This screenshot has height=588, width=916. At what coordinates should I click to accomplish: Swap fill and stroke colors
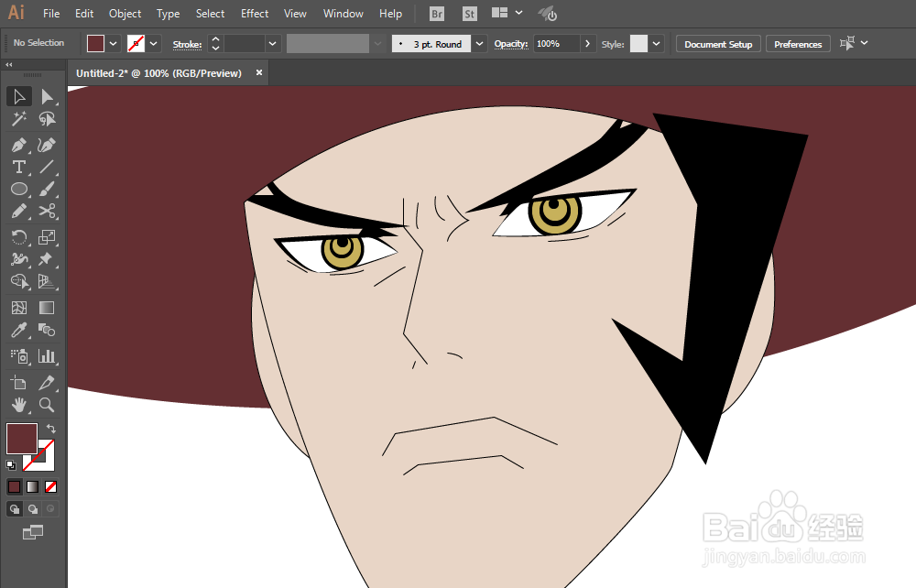point(50,429)
